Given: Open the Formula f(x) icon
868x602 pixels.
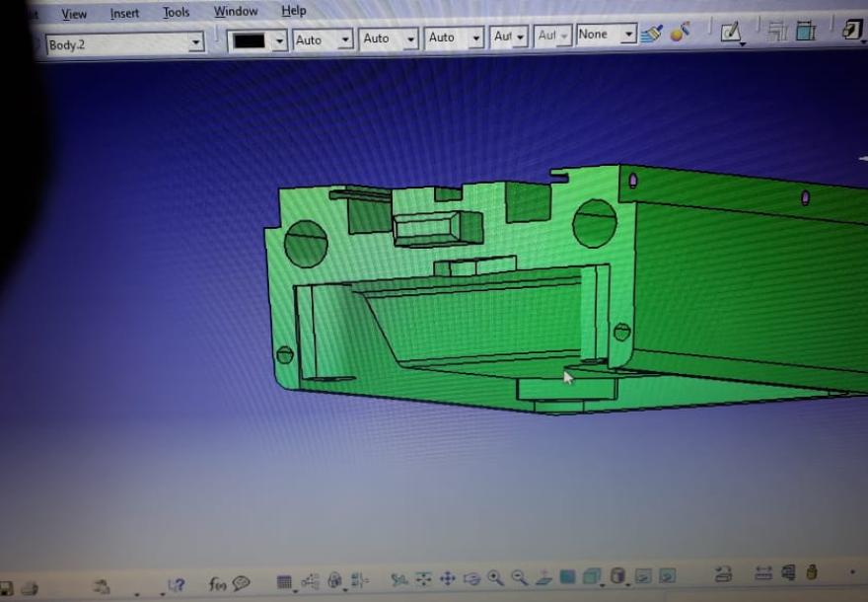Looking at the screenshot, I should pos(218,583).
